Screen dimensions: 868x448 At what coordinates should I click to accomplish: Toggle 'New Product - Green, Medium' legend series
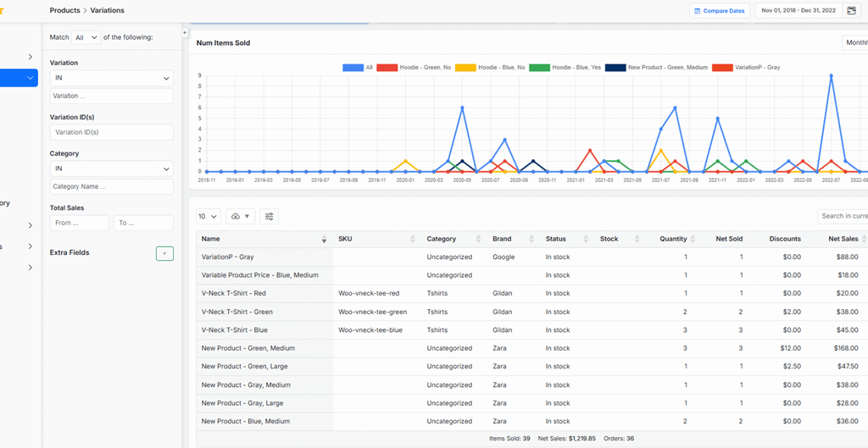click(657, 68)
